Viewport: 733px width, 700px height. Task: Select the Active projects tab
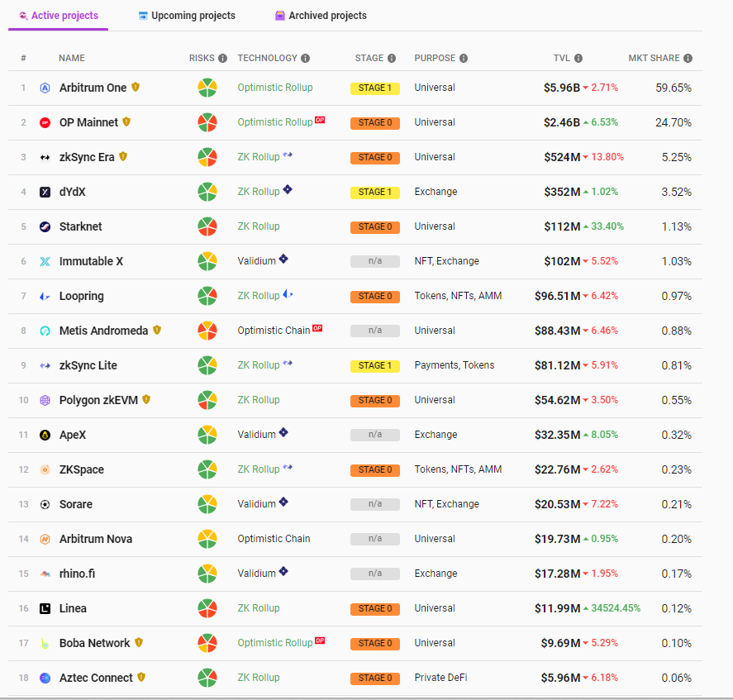tap(59, 16)
